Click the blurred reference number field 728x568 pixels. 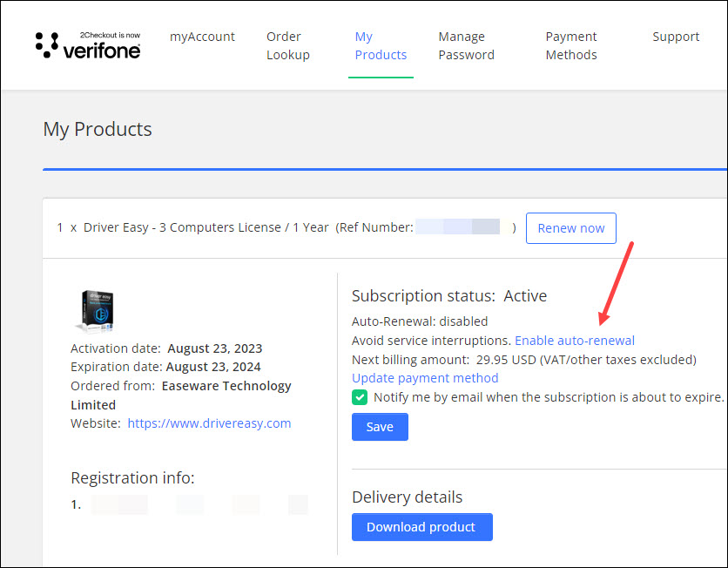click(x=458, y=227)
